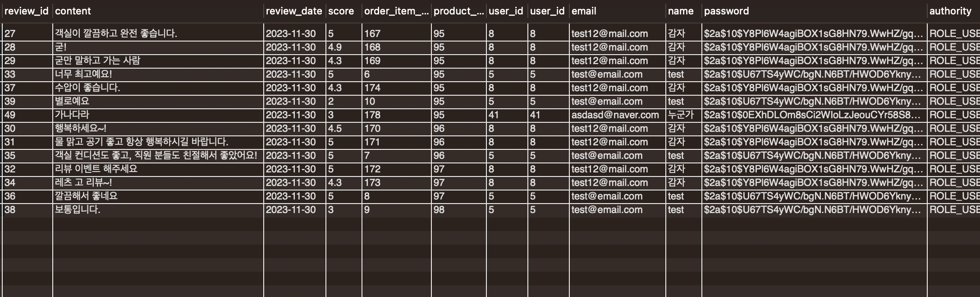Click the authority column header
Viewport: 980px width, 297px height.
click(x=953, y=11)
